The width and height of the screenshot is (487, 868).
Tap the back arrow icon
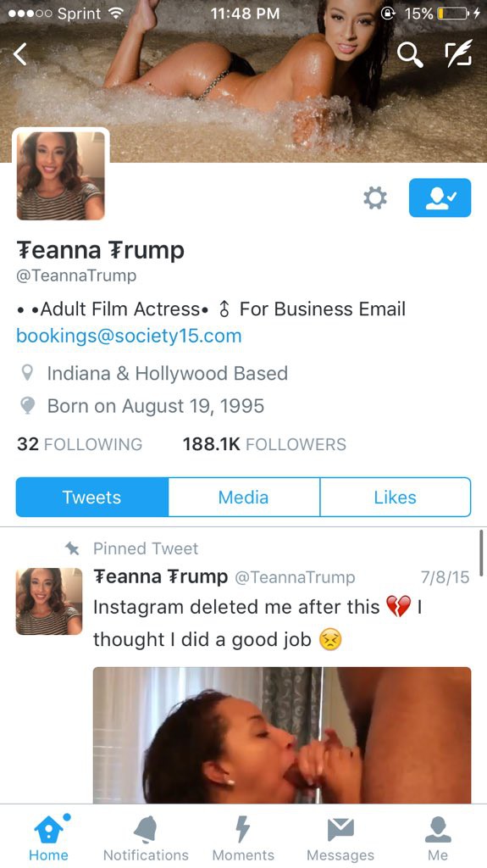tap(20, 54)
